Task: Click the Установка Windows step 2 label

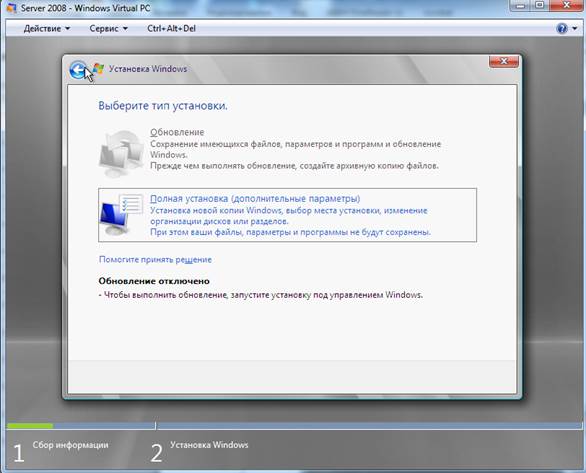Action: click(x=209, y=445)
